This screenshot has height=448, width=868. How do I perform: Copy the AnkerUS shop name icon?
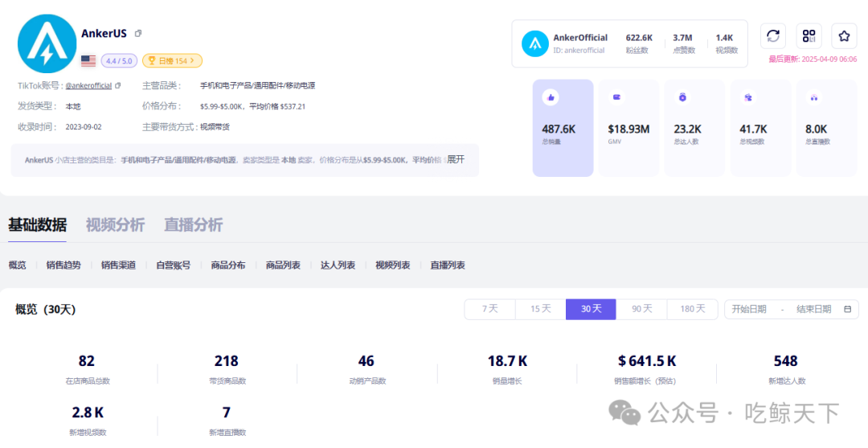click(x=138, y=33)
